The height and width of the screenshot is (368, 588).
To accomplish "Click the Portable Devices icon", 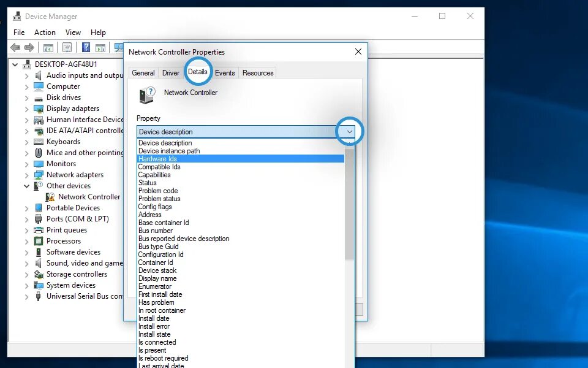I will [x=38, y=208].
